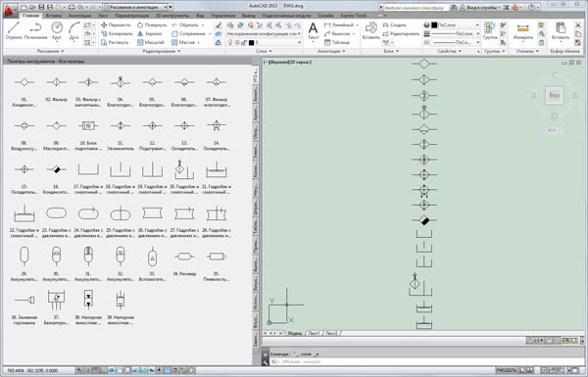Select the Круг circle tool
The image size is (588, 377).
point(57,30)
